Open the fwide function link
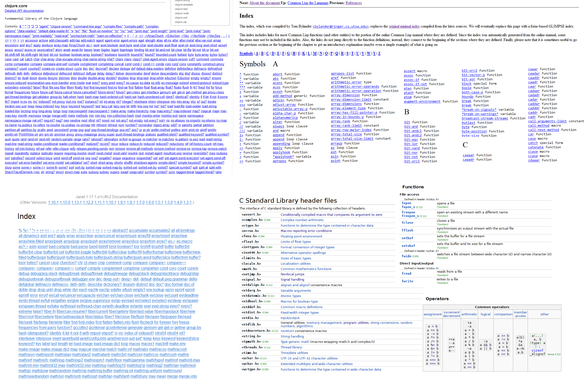 (406, 256)
